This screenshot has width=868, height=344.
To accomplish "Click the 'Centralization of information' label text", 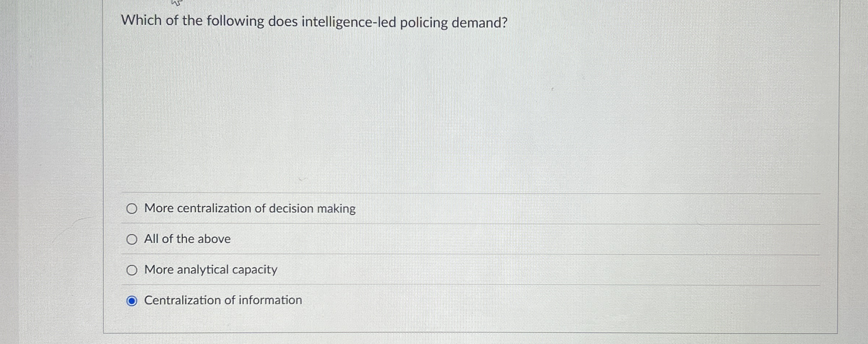I will coord(223,300).
